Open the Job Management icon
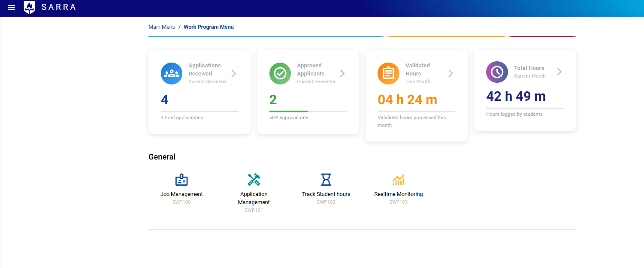This screenshot has height=268, width=644. 181,180
